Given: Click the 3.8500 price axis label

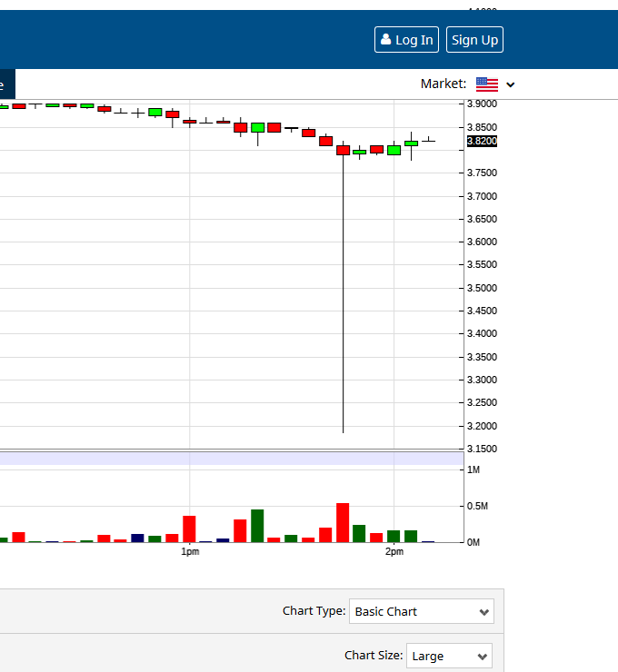Looking at the screenshot, I should pyautogui.click(x=482, y=127).
